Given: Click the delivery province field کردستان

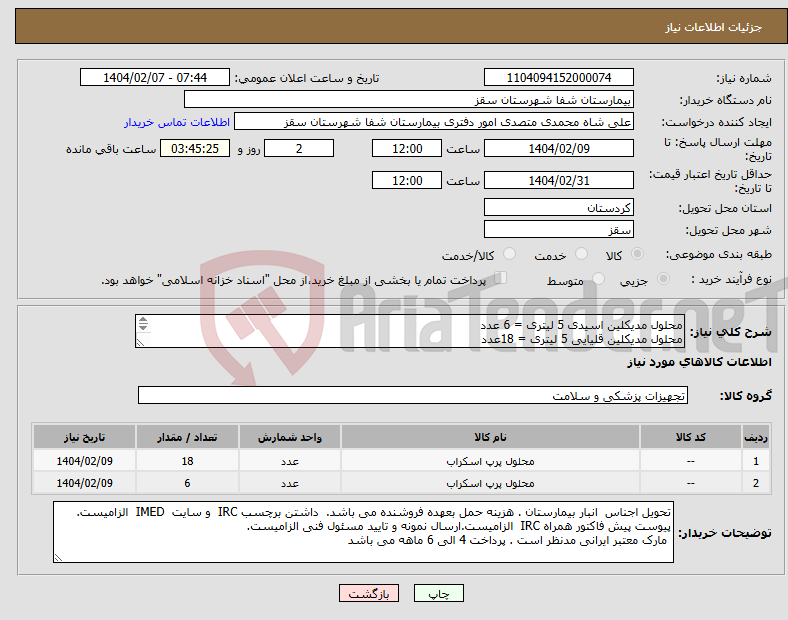Looking at the screenshot, I should click(x=558, y=208).
